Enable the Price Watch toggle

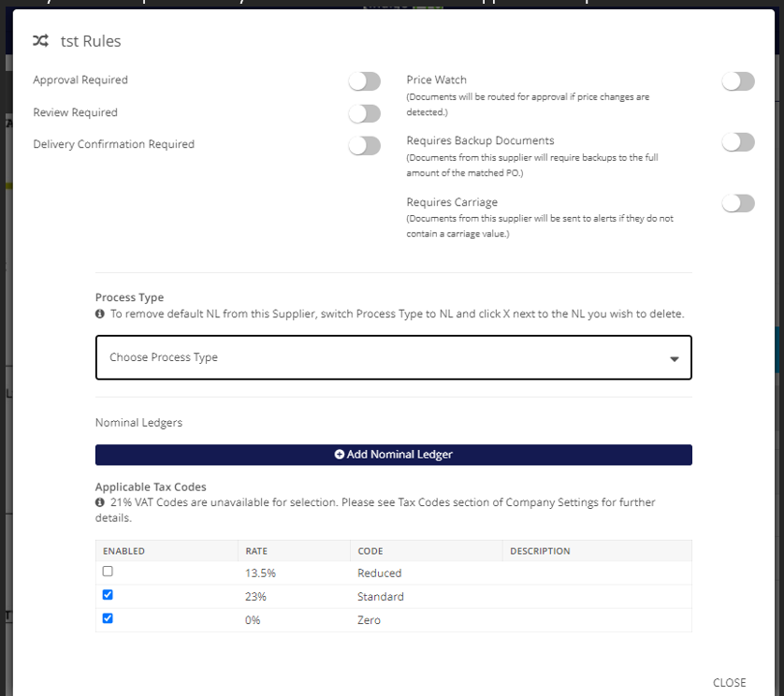737,81
